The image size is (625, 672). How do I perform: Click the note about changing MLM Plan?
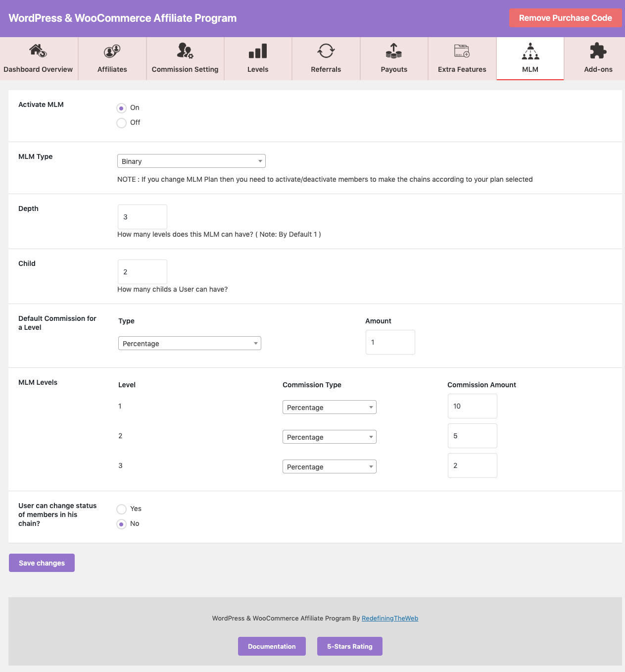[x=325, y=179]
